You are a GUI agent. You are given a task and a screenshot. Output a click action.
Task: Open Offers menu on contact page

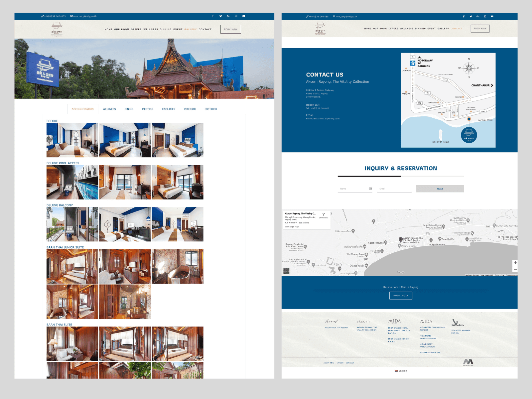393,29
